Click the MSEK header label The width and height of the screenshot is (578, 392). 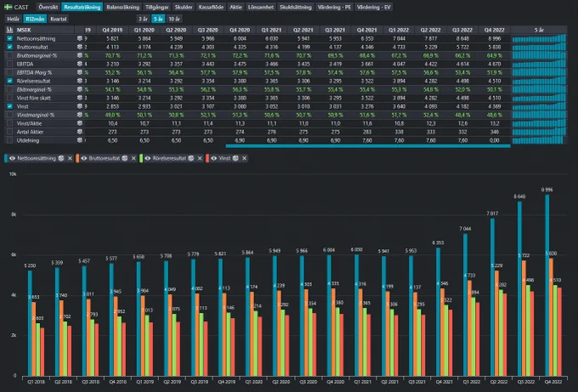coord(24,30)
